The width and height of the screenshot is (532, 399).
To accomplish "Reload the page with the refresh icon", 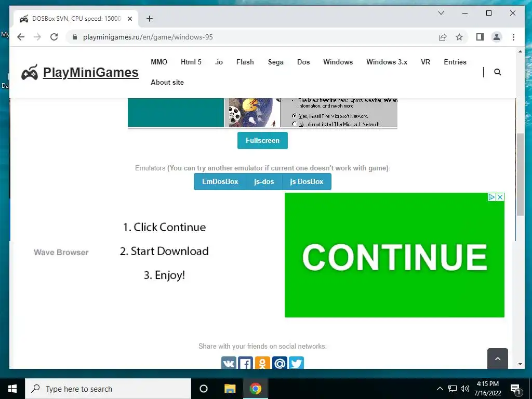I will click(x=54, y=37).
